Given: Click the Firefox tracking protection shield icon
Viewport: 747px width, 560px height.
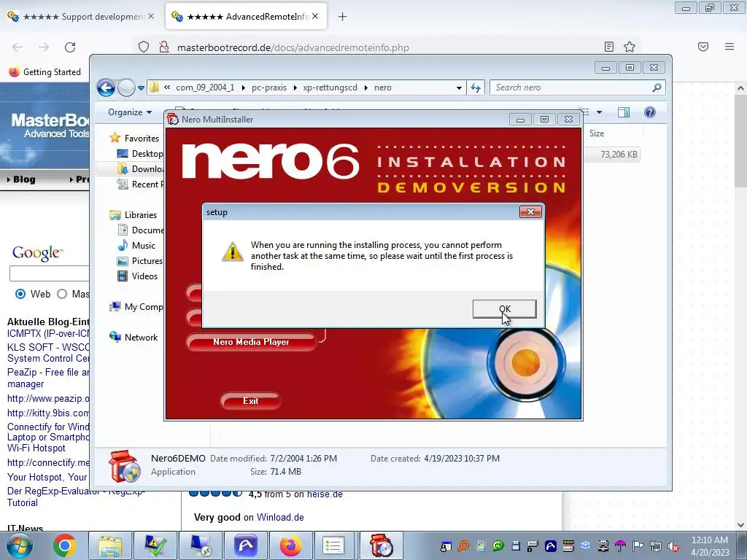Looking at the screenshot, I should (144, 47).
